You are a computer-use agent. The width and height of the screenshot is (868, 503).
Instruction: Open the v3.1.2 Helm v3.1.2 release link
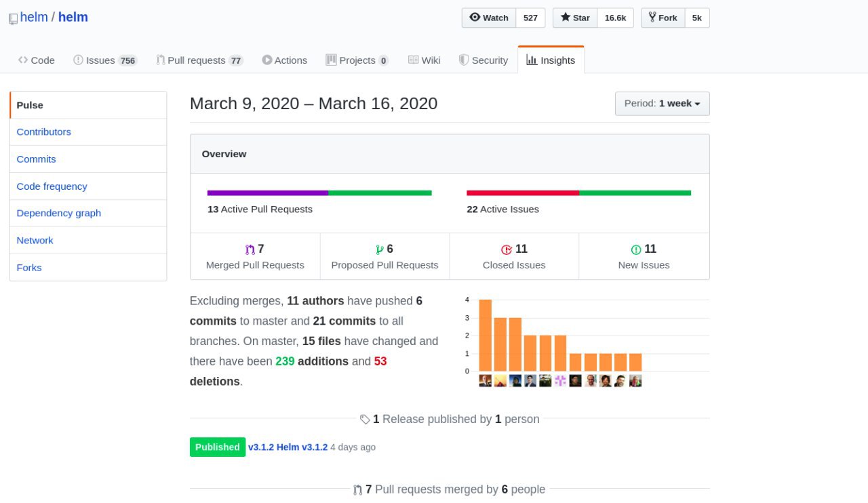pyautogui.click(x=288, y=447)
